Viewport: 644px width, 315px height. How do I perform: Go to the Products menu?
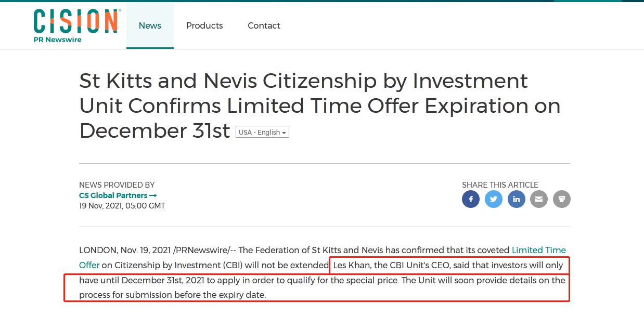click(204, 25)
